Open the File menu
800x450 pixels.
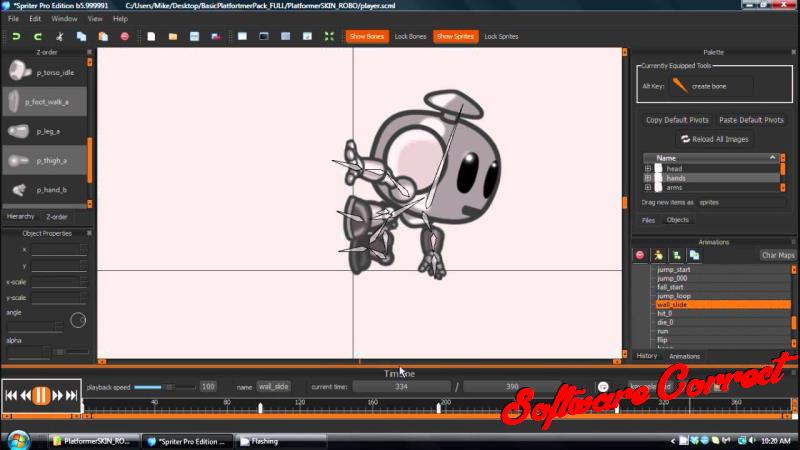(x=13, y=19)
